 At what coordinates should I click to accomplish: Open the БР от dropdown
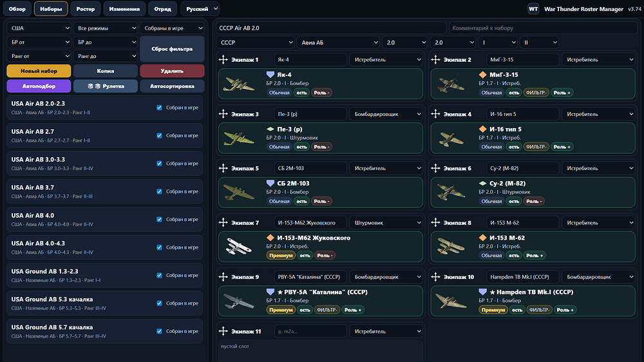[x=39, y=42]
